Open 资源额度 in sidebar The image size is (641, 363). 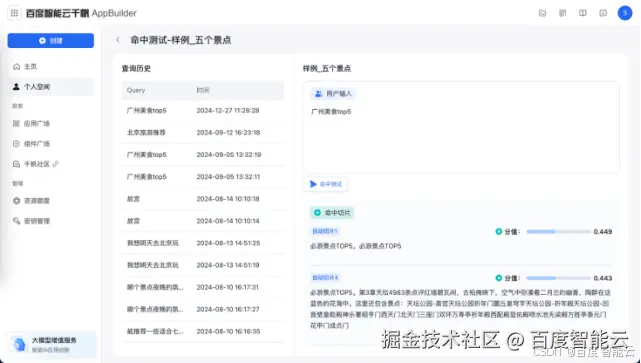[51, 201]
